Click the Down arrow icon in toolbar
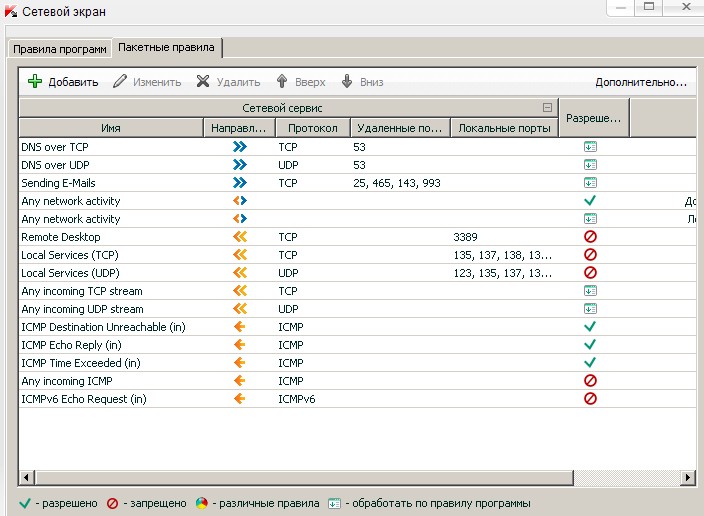The height and width of the screenshot is (516, 704). coord(348,82)
